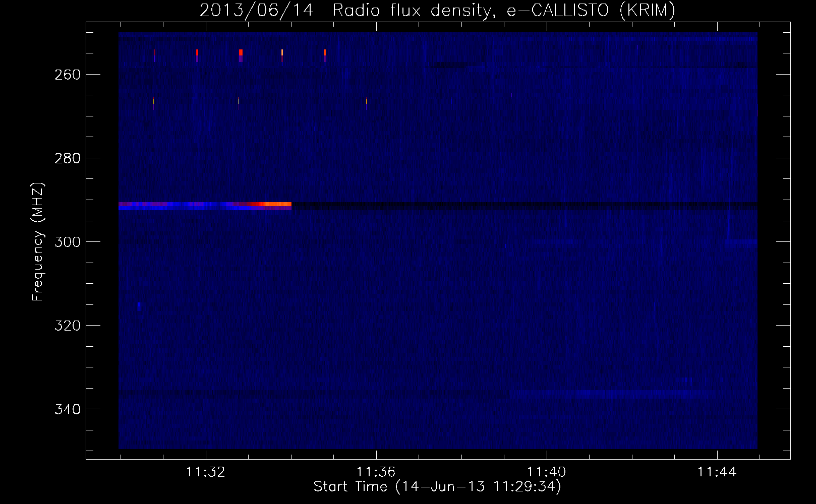The width and height of the screenshot is (816, 504).
Task: Click the 280 frequency tick label
Action: pyautogui.click(x=68, y=158)
